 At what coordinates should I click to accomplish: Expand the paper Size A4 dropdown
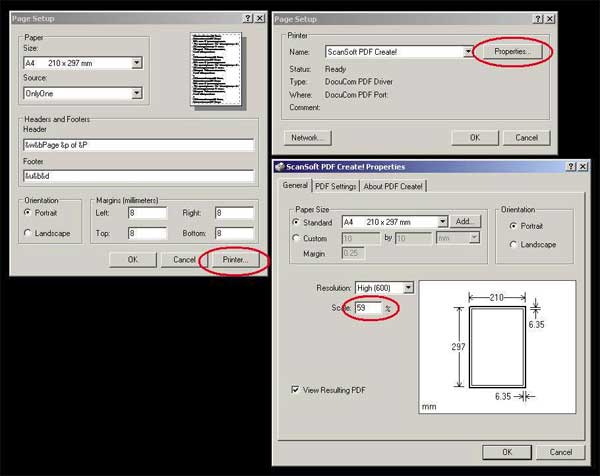[136, 63]
